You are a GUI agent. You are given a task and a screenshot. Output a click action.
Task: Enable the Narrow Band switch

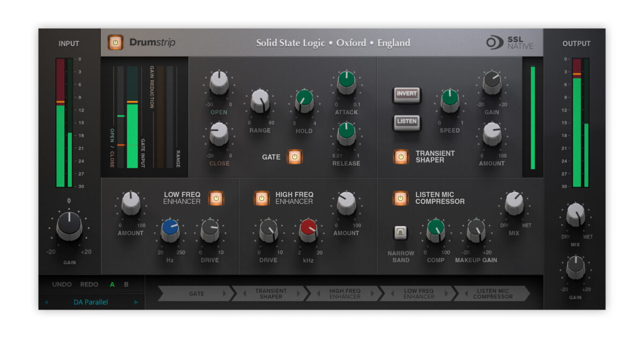pos(401,232)
